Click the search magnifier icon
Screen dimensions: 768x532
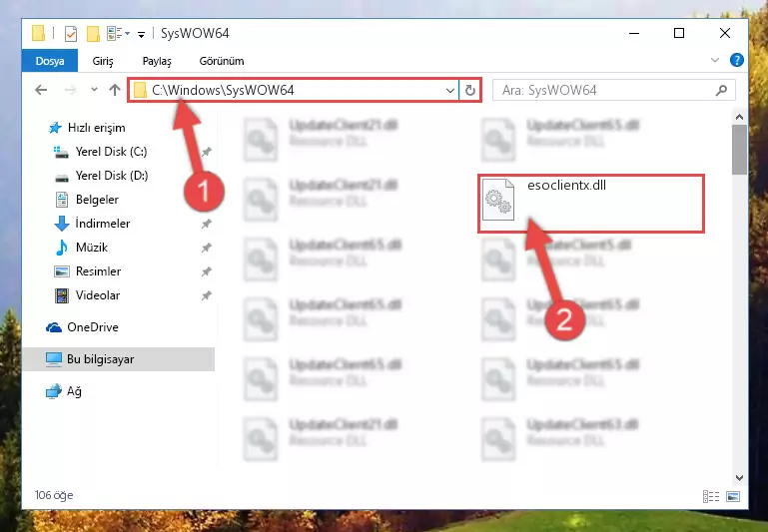pos(721,91)
